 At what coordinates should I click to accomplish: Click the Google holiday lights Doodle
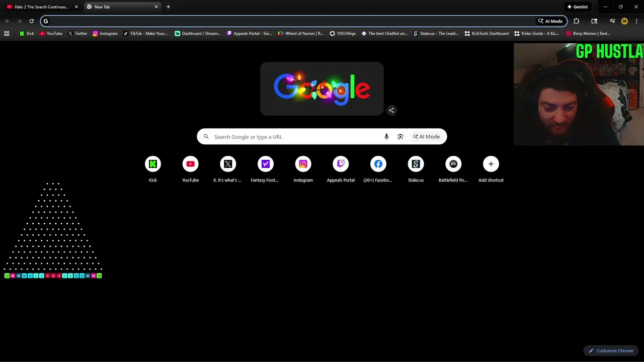(322, 89)
